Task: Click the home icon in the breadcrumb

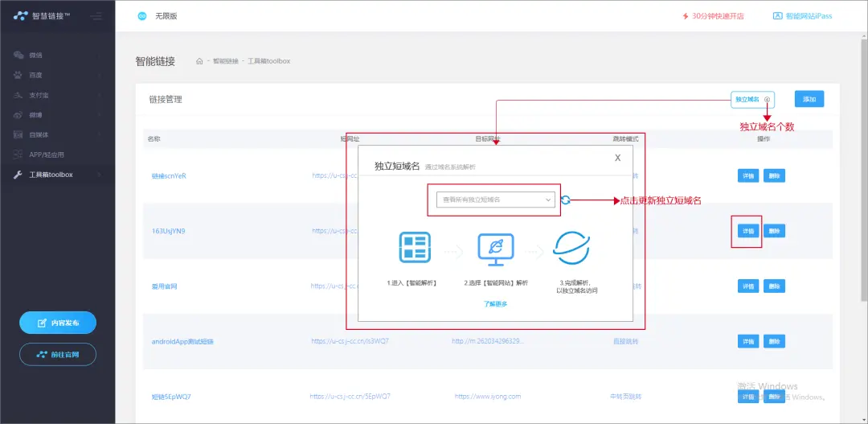Action: click(199, 61)
